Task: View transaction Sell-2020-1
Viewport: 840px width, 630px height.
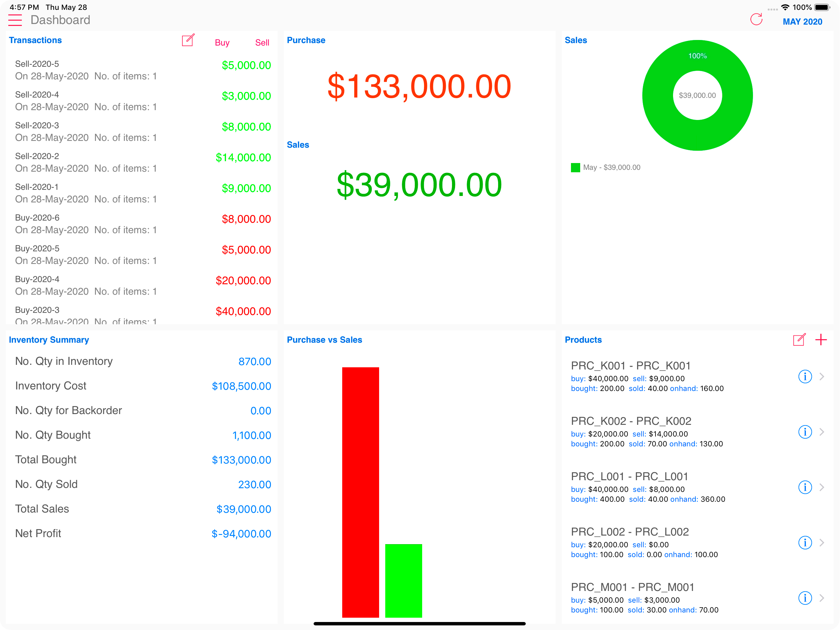Action: coord(142,193)
